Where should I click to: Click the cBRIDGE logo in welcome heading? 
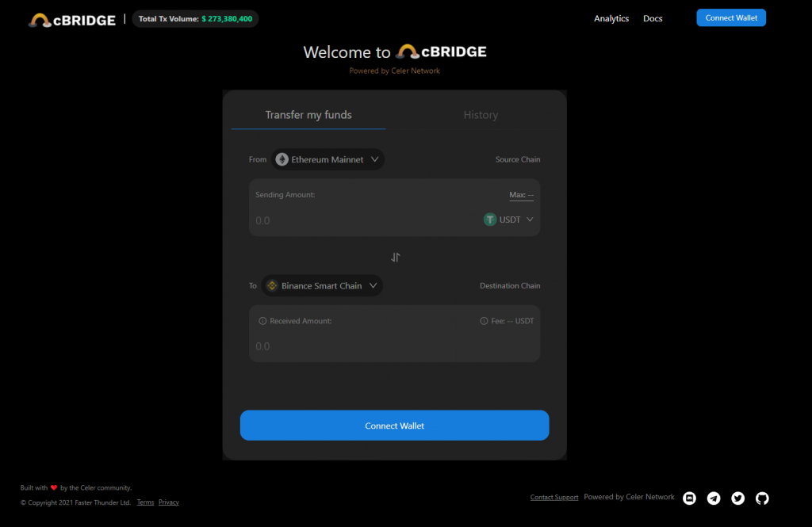(441, 52)
